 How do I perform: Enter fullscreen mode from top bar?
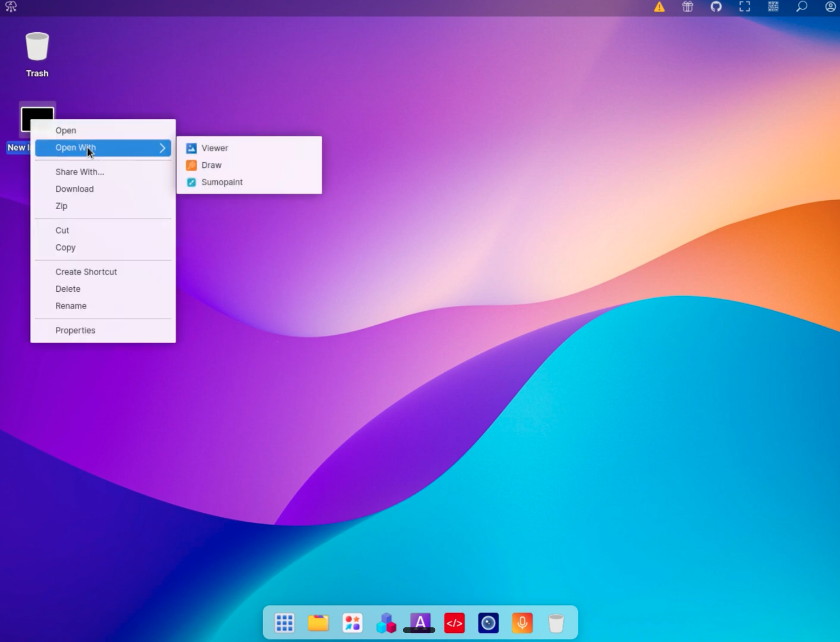click(744, 7)
